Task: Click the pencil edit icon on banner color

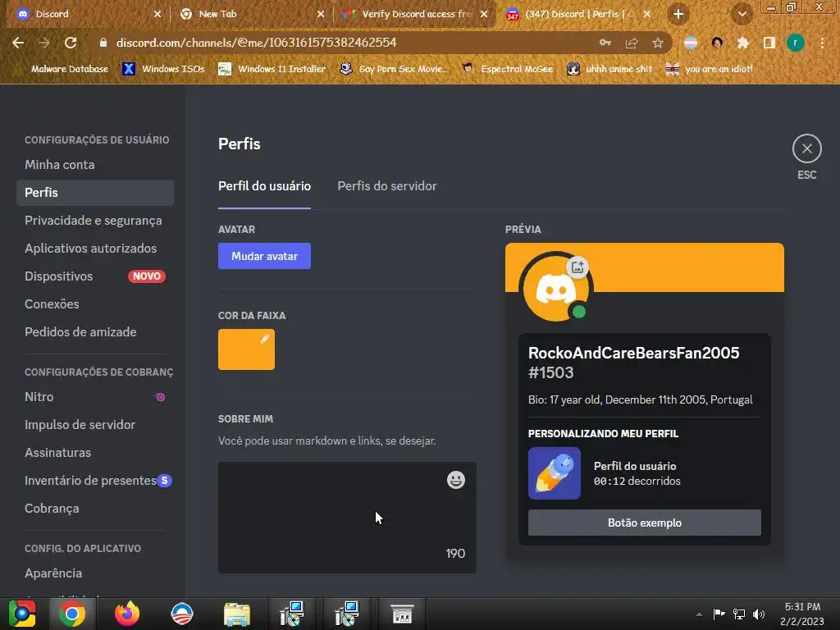Action: pyautogui.click(x=265, y=339)
